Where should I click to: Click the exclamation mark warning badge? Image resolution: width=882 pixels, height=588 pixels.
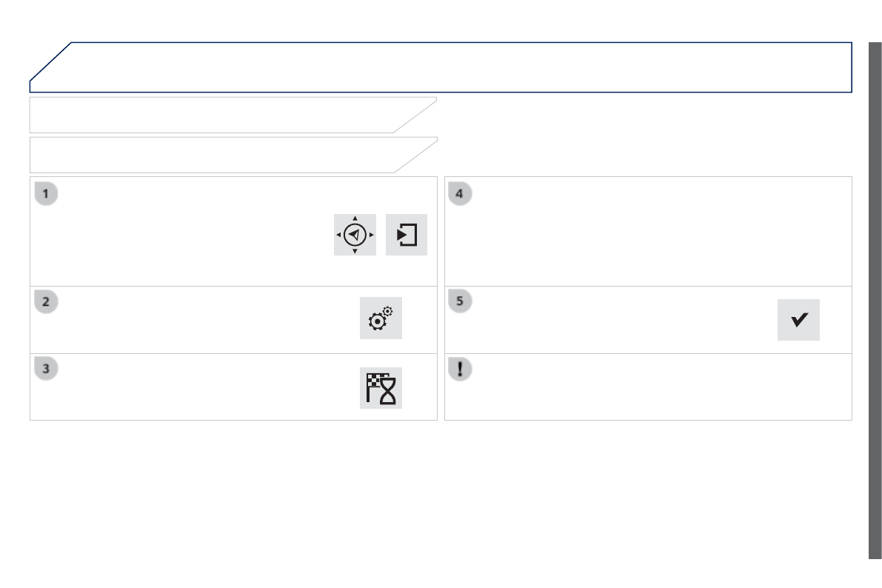[x=460, y=370]
